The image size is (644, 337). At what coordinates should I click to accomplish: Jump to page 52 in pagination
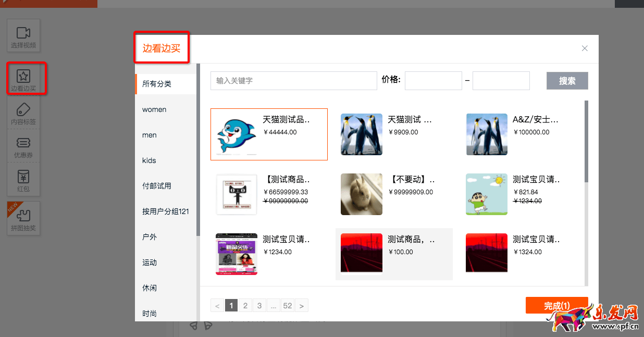[288, 306]
